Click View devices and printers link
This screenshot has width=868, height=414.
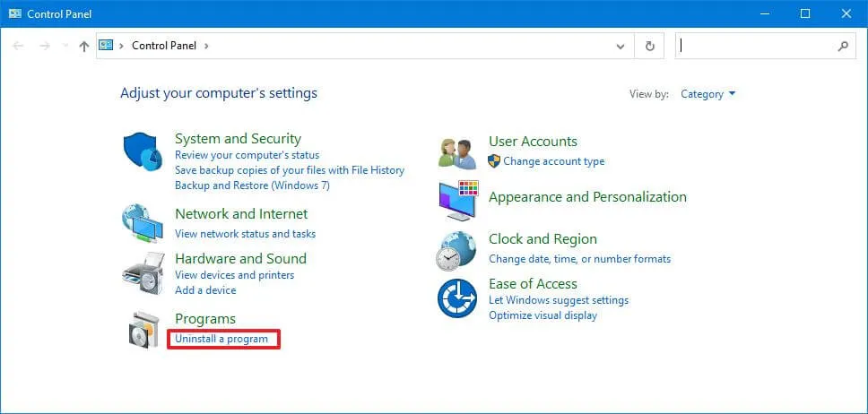click(x=234, y=275)
